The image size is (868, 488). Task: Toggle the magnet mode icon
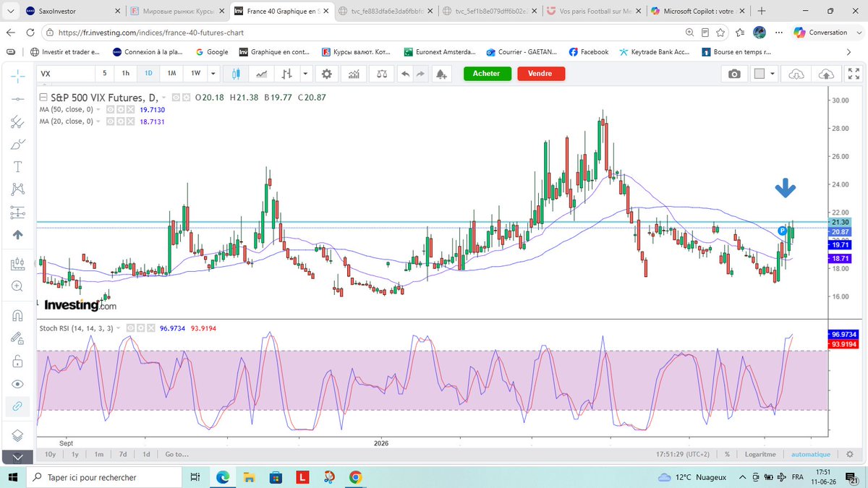coord(18,315)
